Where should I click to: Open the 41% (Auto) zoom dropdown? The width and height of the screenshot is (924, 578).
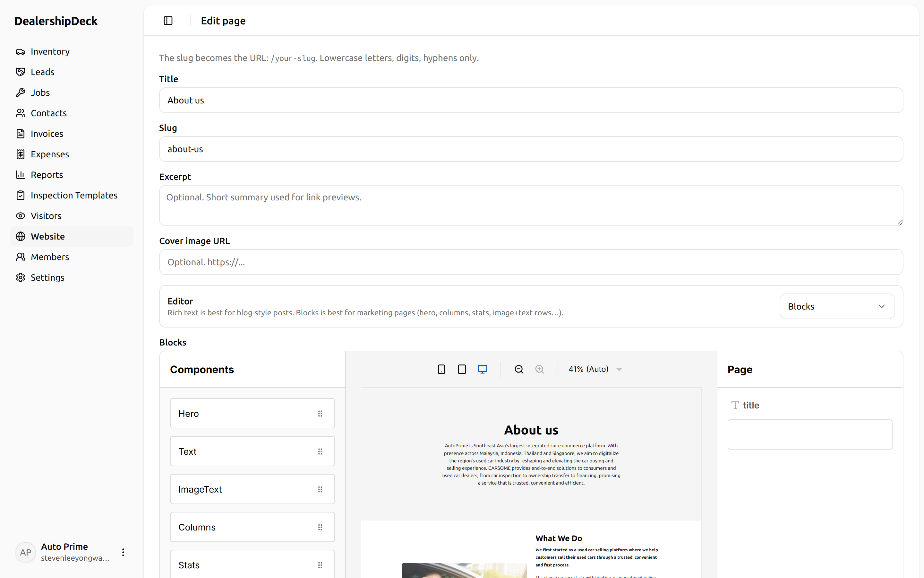click(x=595, y=369)
